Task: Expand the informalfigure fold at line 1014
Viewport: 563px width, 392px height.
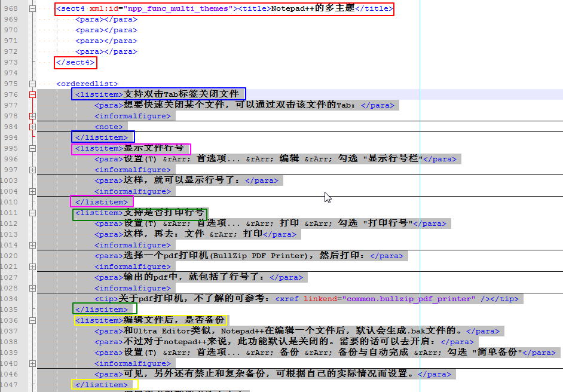Action: click(x=32, y=246)
